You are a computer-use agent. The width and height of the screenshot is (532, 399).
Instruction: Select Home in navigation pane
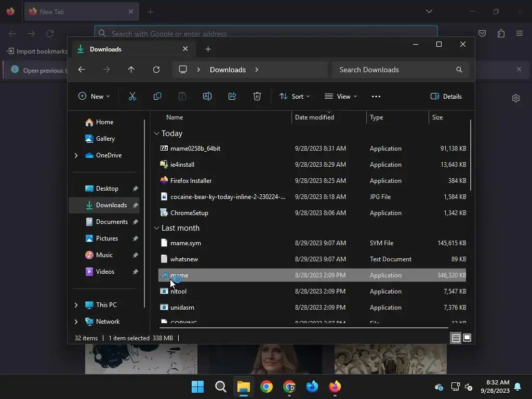pos(104,122)
